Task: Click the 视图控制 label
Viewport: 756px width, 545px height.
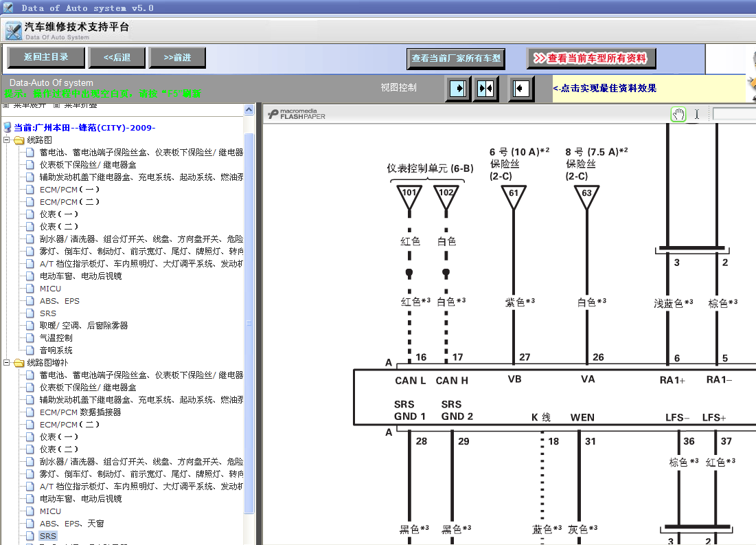Action: pyautogui.click(x=398, y=87)
